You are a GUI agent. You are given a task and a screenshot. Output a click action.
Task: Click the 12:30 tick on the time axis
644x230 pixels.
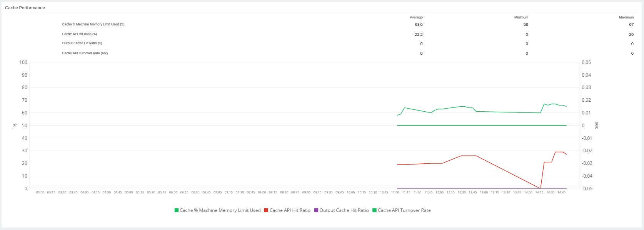462,192
